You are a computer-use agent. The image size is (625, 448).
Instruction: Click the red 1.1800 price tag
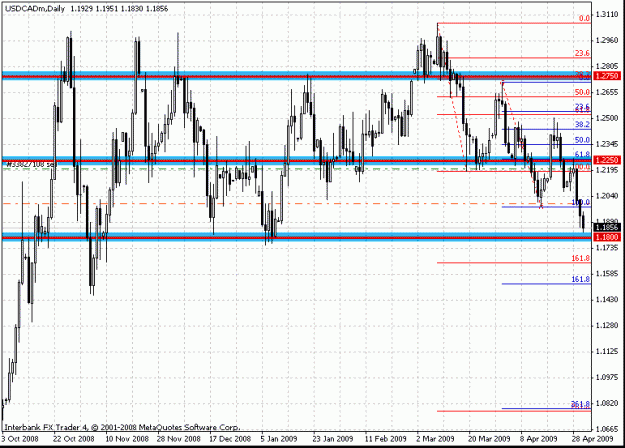pyautogui.click(x=607, y=237)
